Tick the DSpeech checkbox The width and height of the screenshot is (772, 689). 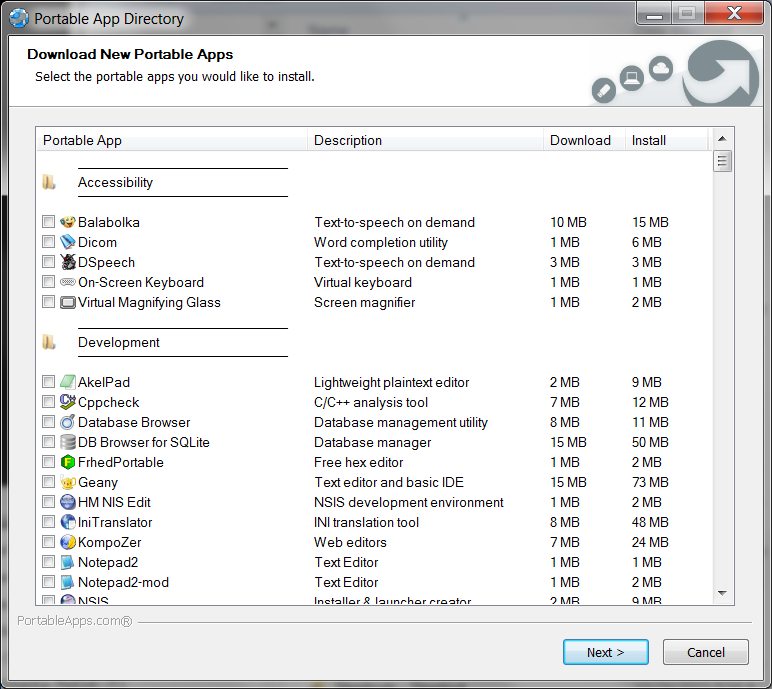[x=48, y=262]
